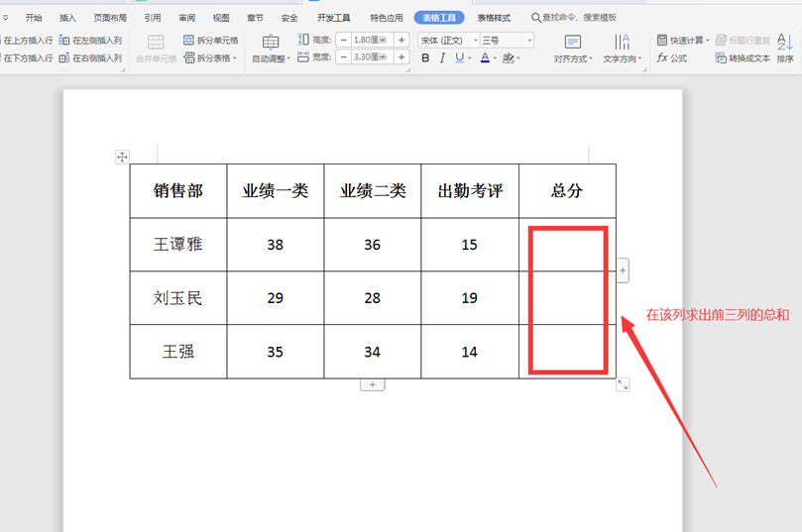Click the cell containing 19
802x532 pixels.
[470, 298]
